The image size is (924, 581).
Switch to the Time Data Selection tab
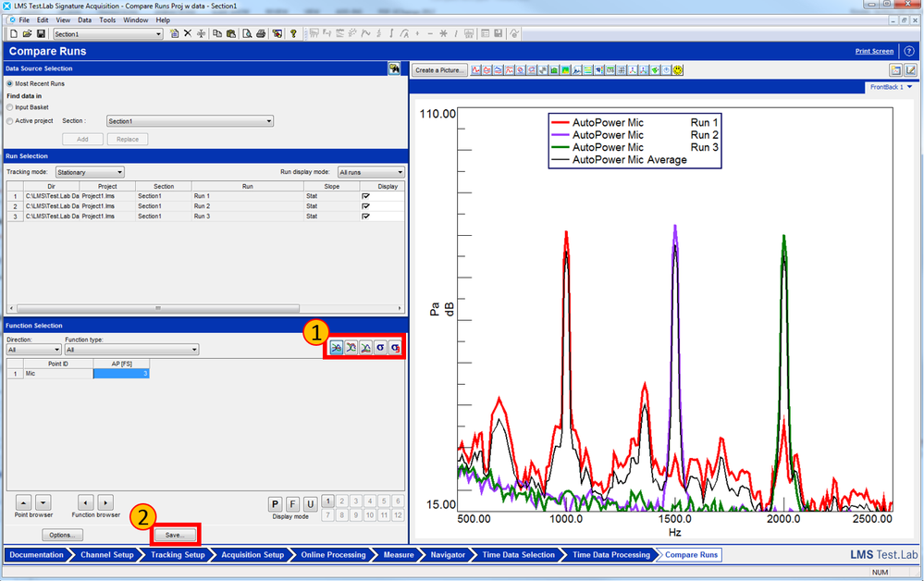click(519, 554)
